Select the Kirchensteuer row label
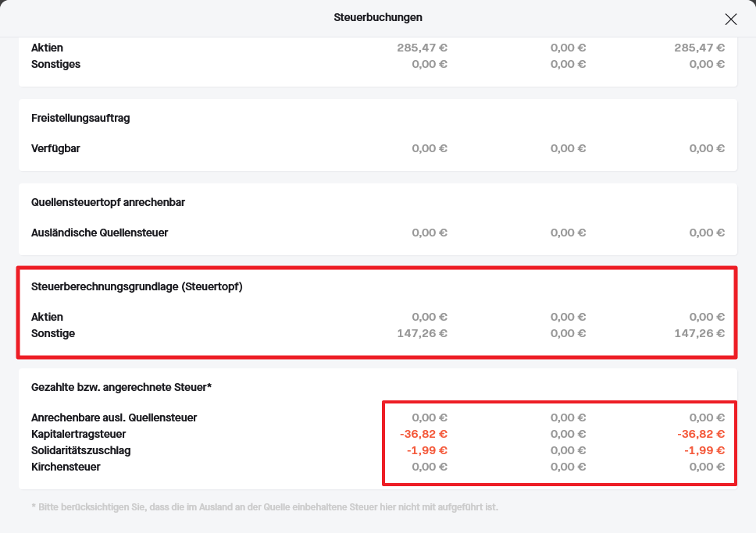This screenshot has height=533, width=756. pos(66,467)
